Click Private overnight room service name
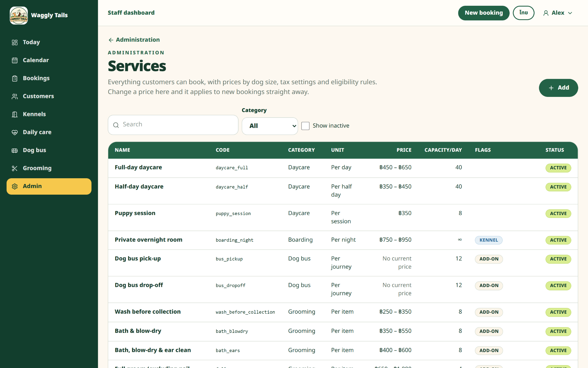The height and width of the screenshot is (368, 588). [x=148, y=240]
